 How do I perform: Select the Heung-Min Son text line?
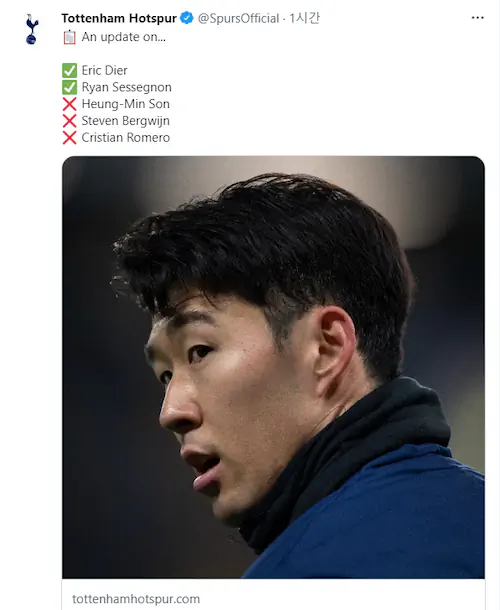[125, 104]
